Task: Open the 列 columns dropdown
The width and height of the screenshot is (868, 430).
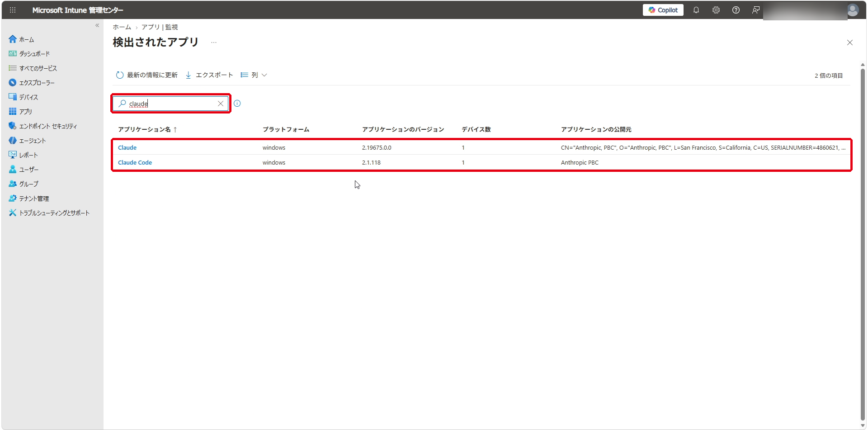Action: [x=254, y=75]
